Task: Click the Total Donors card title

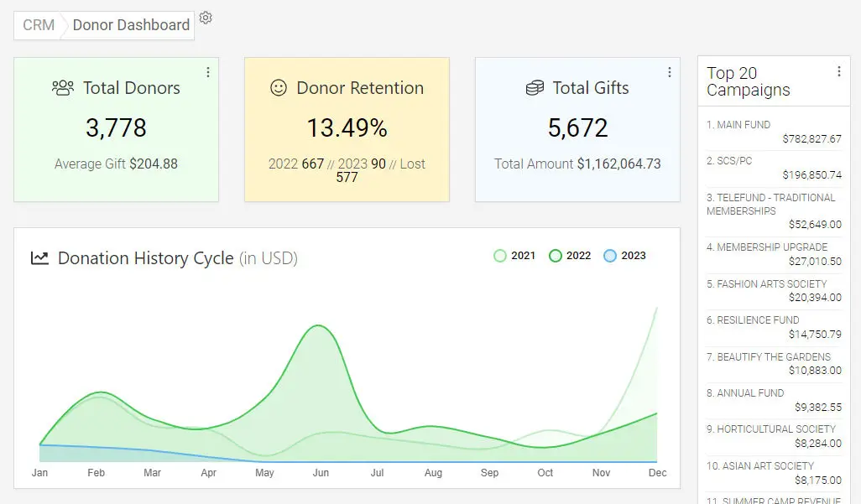Action: coord(131,88)
